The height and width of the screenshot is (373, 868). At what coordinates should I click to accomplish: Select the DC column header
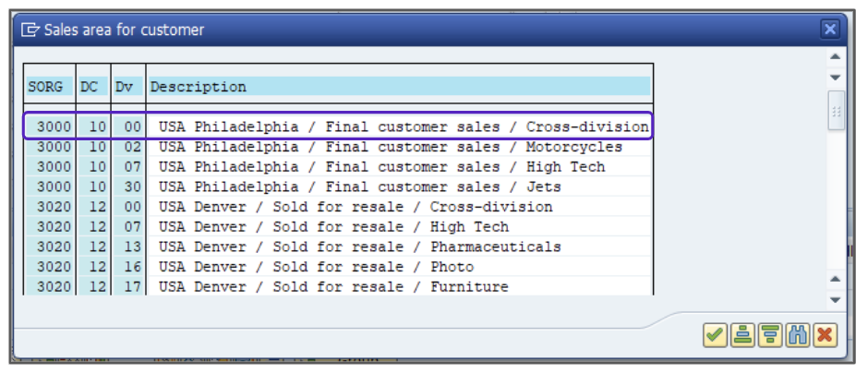tap(90, 88)
